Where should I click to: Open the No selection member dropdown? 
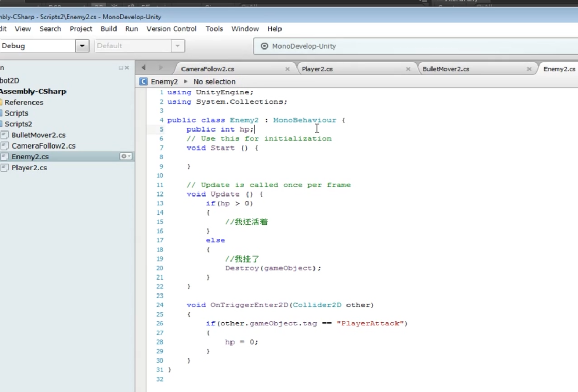(214, 81)
